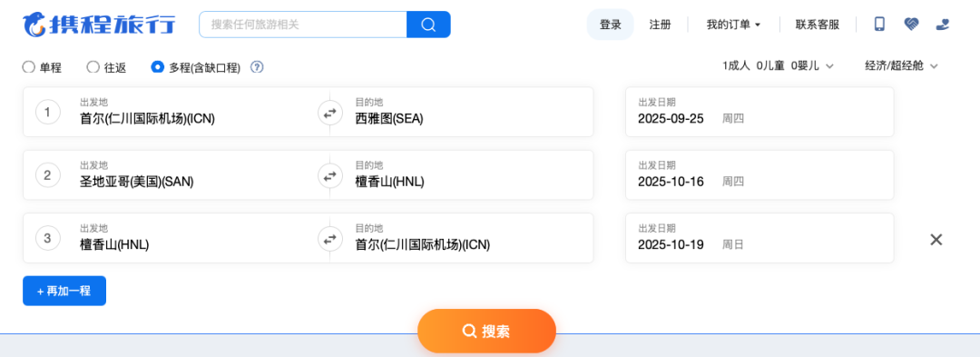Open the 1成人 0儿童 0婴儿 passenger dropdown
980x357 pixels.
pos(779,65)
